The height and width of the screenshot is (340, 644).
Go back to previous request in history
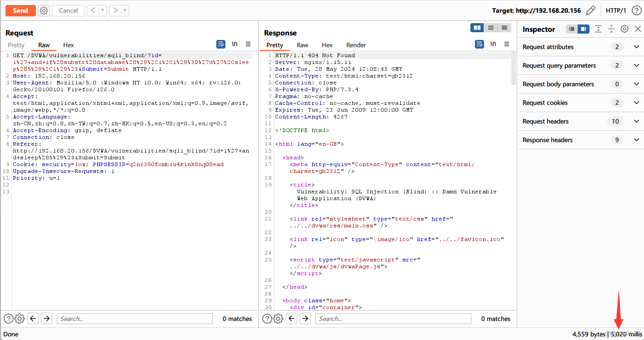point(93,10)
